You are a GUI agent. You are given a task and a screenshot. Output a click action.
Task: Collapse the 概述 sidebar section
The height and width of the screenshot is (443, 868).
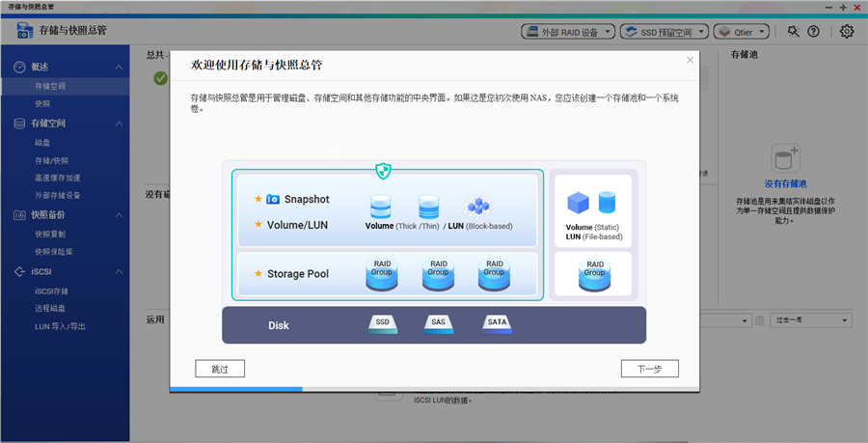(x=119, y=67)
